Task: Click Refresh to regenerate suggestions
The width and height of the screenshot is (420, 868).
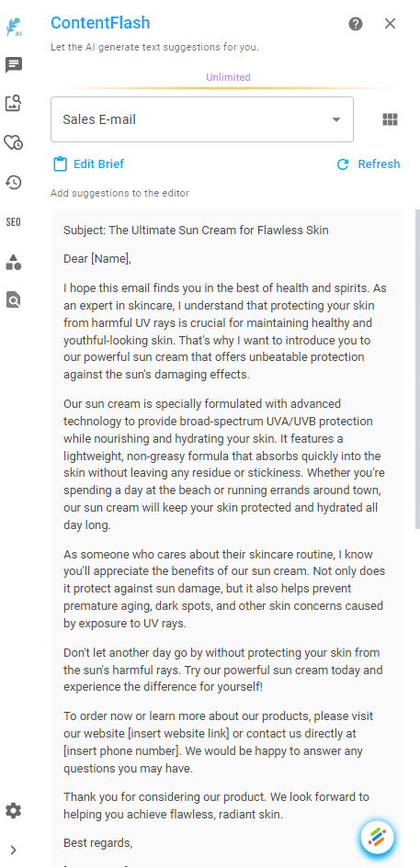Action: pyautogui.click(x=368, y=163)
